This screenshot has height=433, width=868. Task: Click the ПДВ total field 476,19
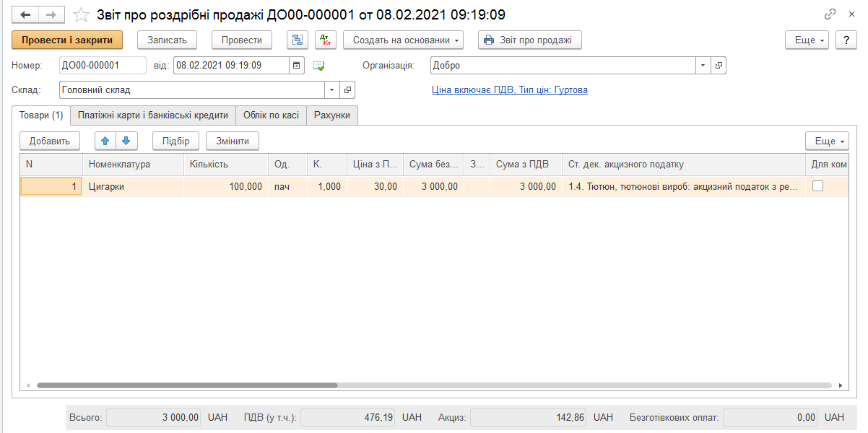coord(349,417)
